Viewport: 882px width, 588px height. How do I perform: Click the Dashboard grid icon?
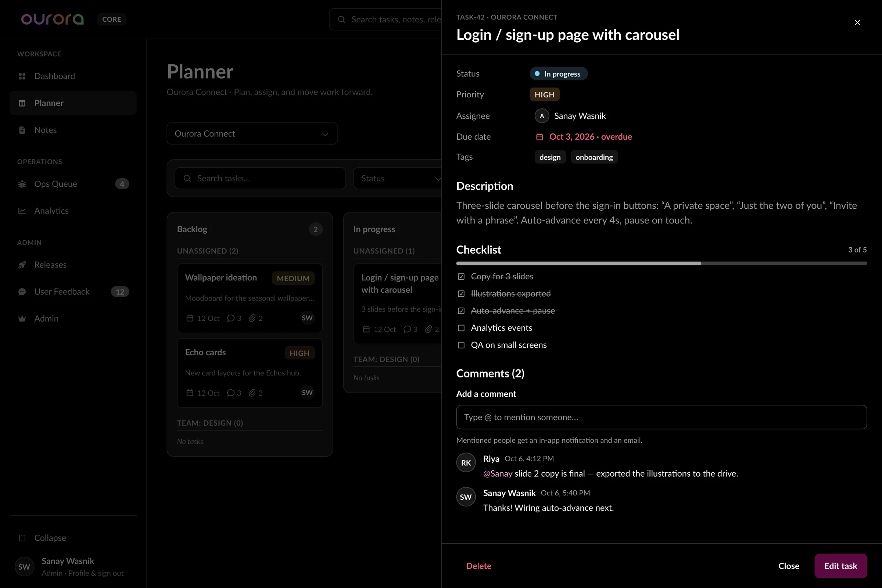click(22, 76)
